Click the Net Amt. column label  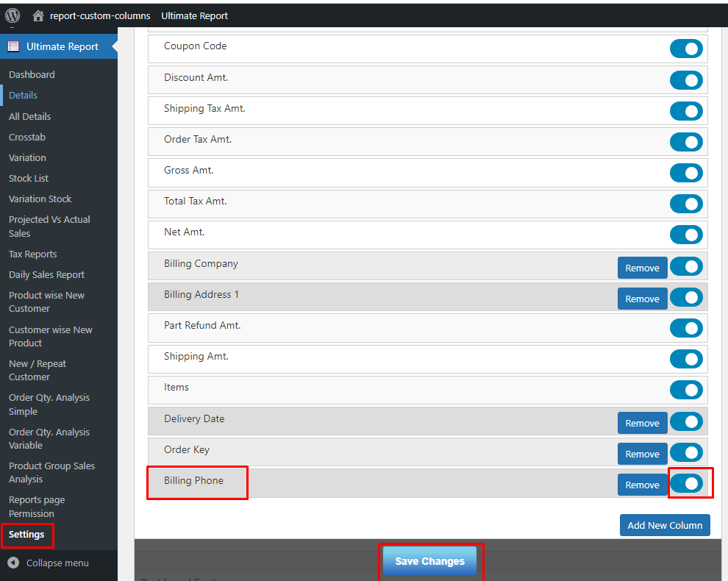(x=185, y=232)
